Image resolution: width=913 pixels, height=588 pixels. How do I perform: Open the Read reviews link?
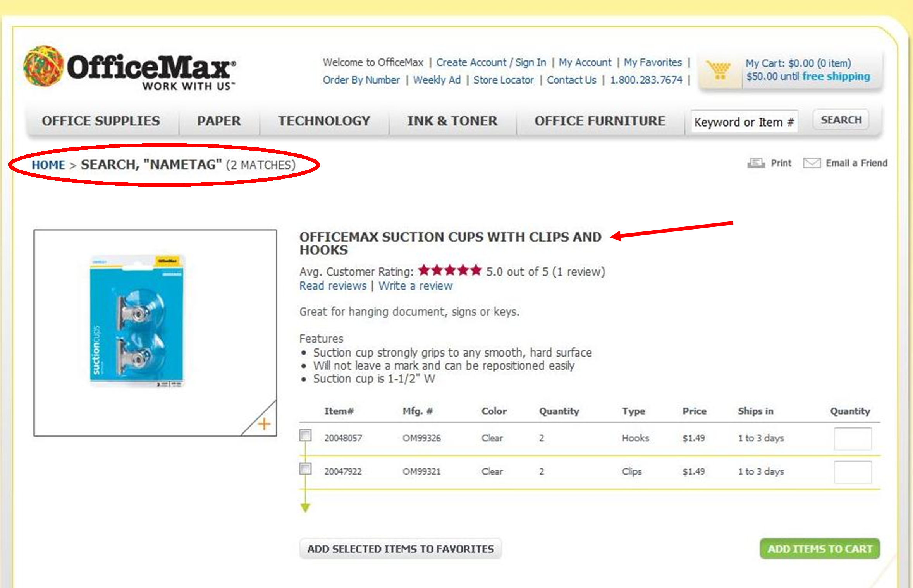coord(333,286)
